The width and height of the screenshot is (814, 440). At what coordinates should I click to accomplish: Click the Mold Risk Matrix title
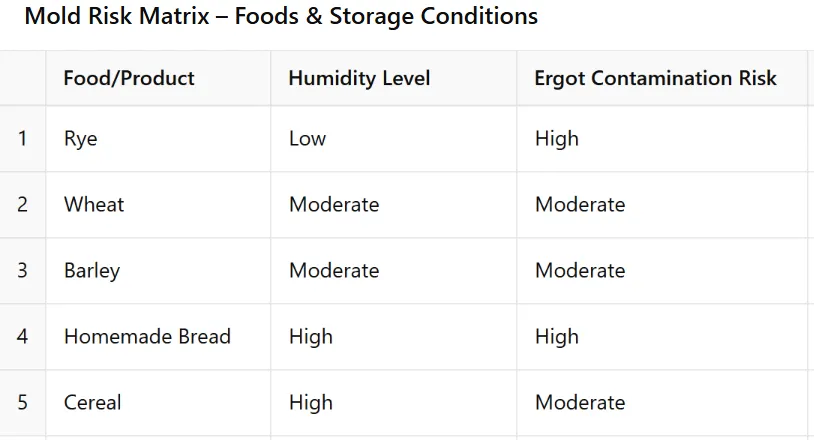coord(280,17)
